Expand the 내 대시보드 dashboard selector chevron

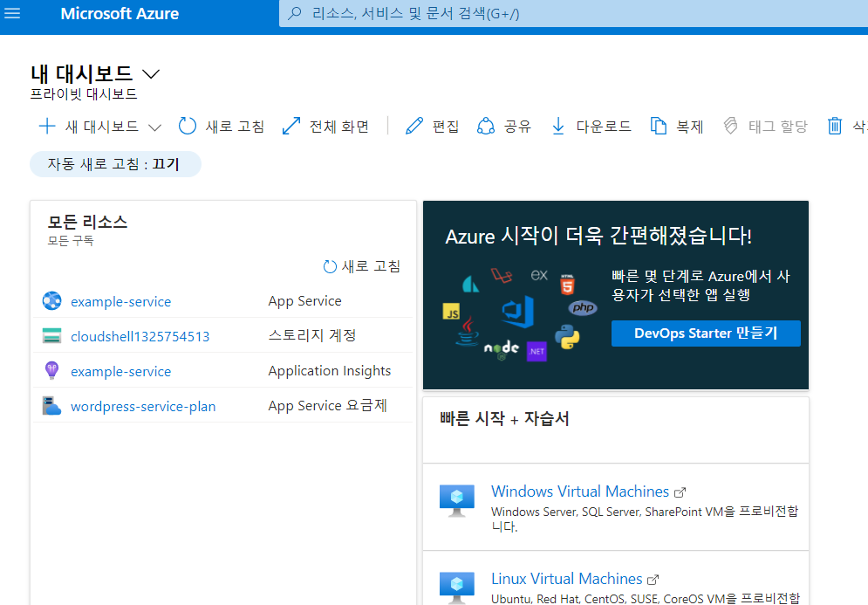(151, 74)
